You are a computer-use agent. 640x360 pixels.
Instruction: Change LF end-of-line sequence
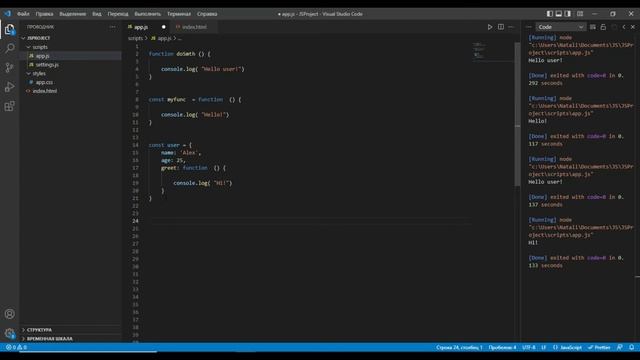coord(544,347)
